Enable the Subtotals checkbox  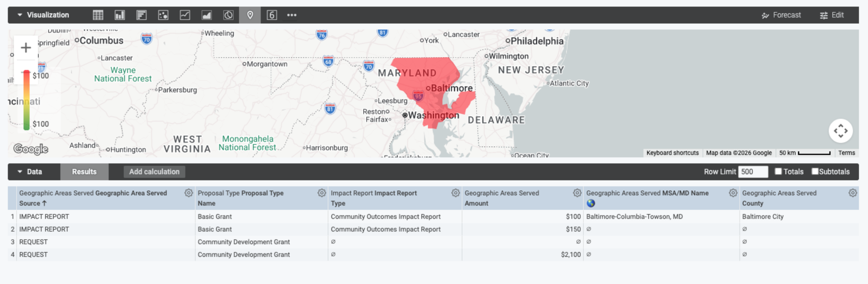pos(815,171)
